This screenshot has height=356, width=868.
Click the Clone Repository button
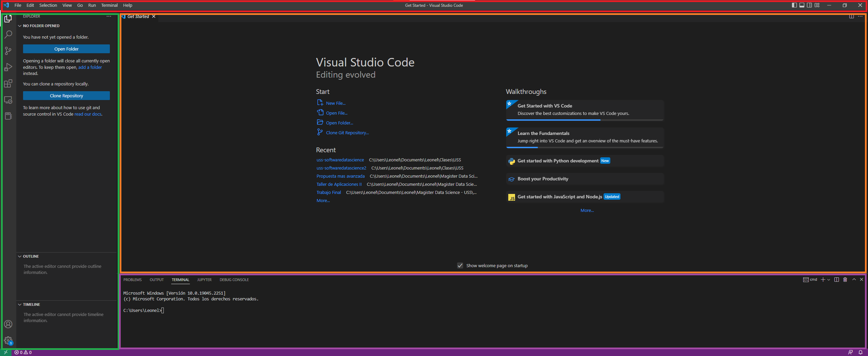(66, 96)
